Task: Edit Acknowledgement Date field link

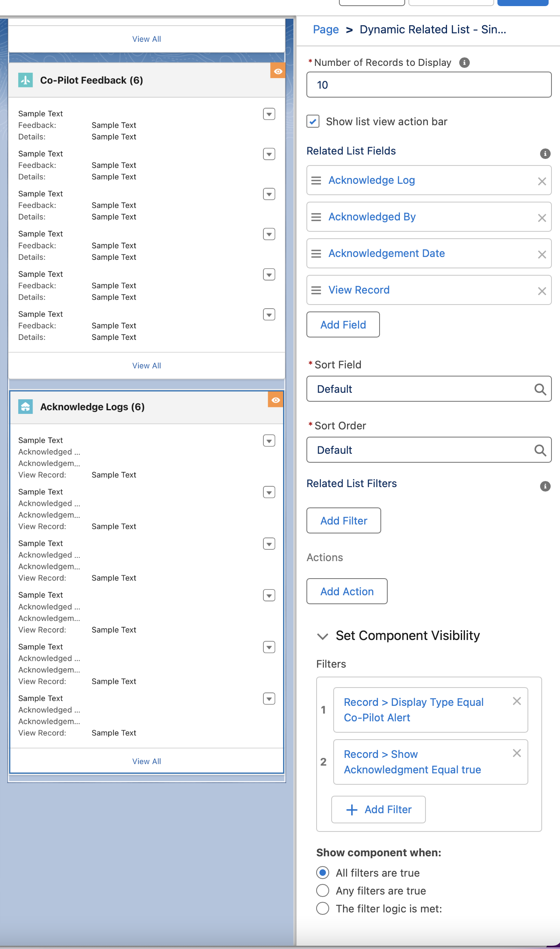Action: coord(387,253)
